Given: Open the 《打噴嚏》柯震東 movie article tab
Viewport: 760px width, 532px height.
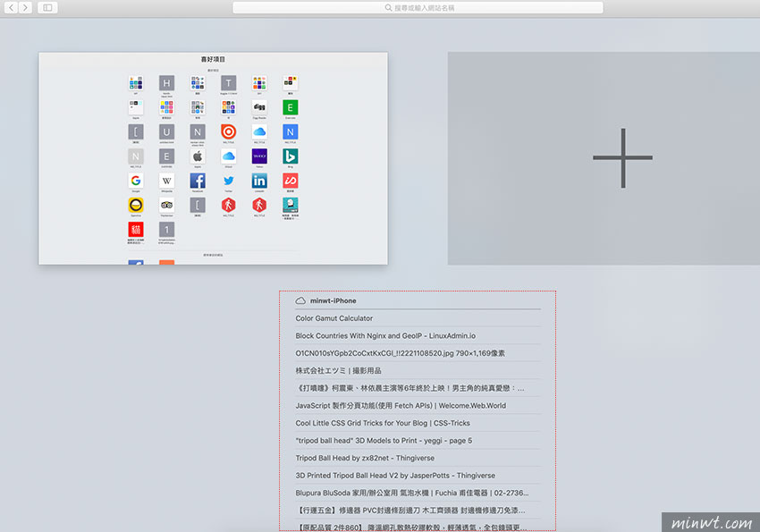Looking at the screenshot, I should coord(418,388).
